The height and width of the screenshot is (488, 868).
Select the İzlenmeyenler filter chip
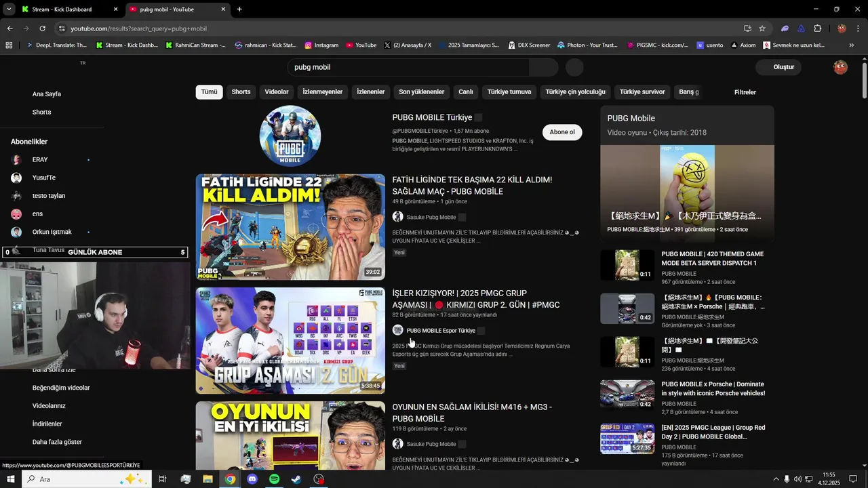323,92
